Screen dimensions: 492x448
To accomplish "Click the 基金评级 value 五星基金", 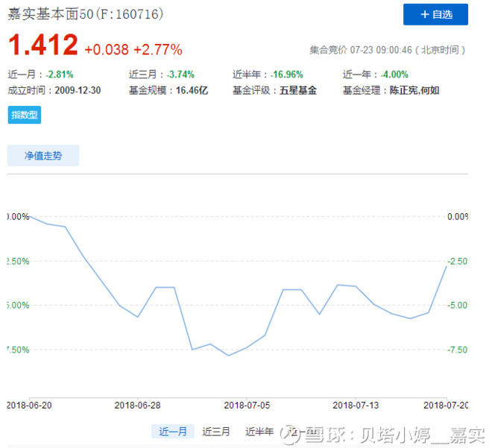I will tap(298, 90).
